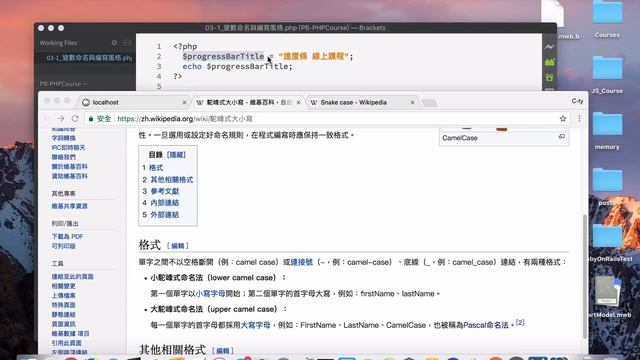
Task: Open the 大寫字母 link
Action: (256, 325)
